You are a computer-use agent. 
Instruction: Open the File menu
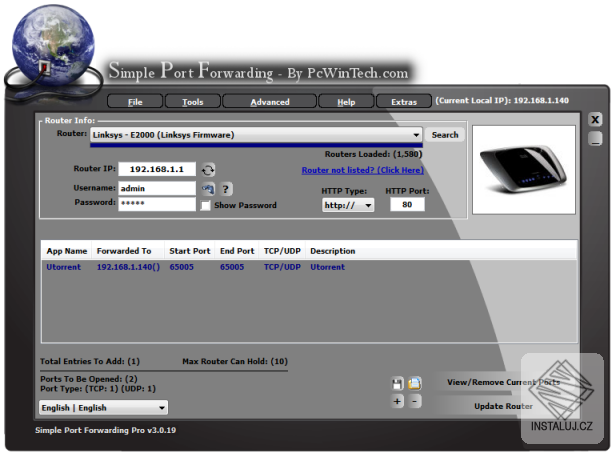(x=135, y=102)
